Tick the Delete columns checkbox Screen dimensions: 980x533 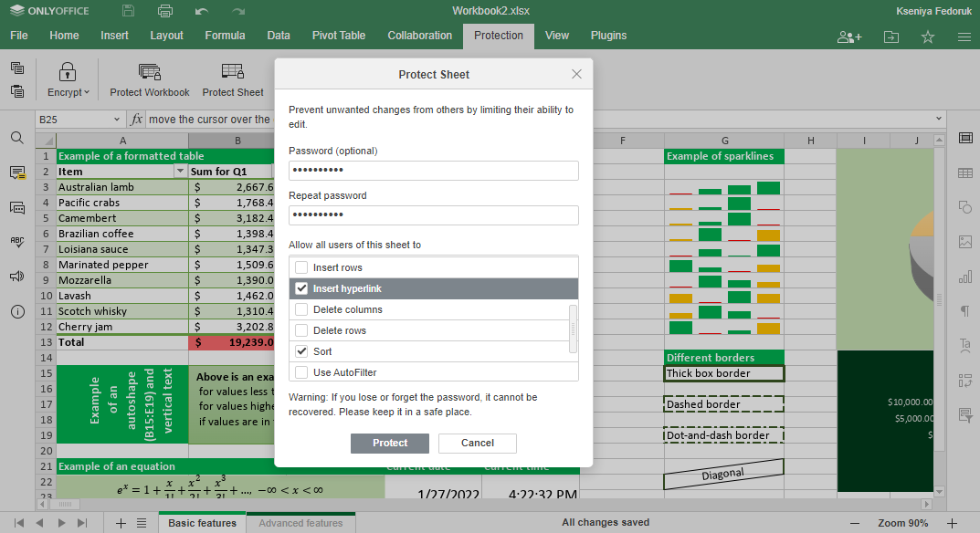point(301,309)
